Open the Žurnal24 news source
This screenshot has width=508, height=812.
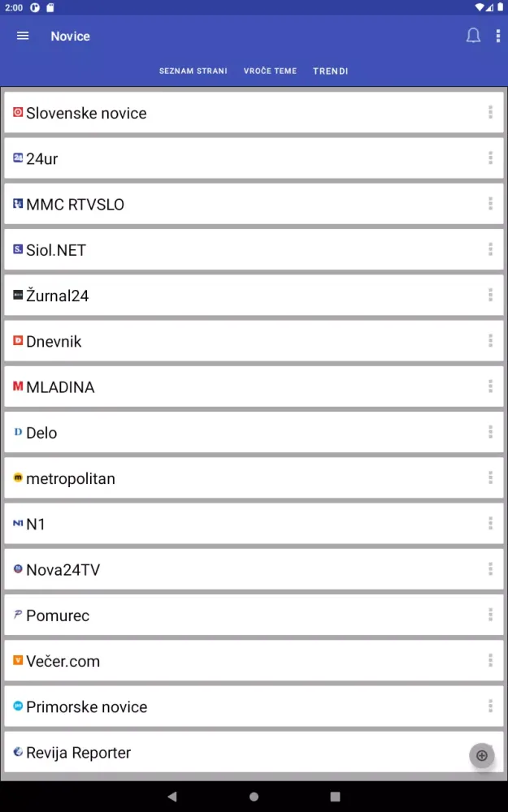[58, 296]
